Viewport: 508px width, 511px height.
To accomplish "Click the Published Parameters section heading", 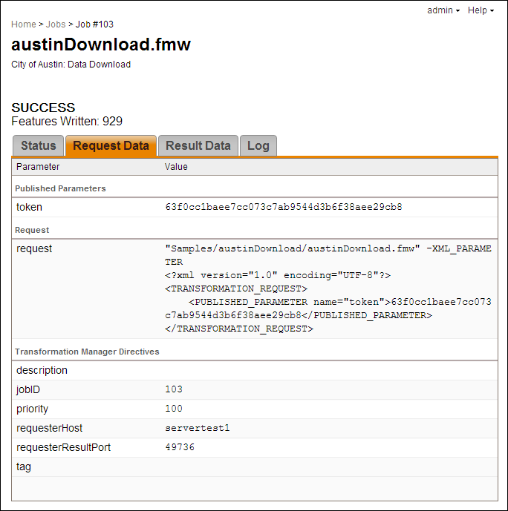I will click(x=60, y=188).
